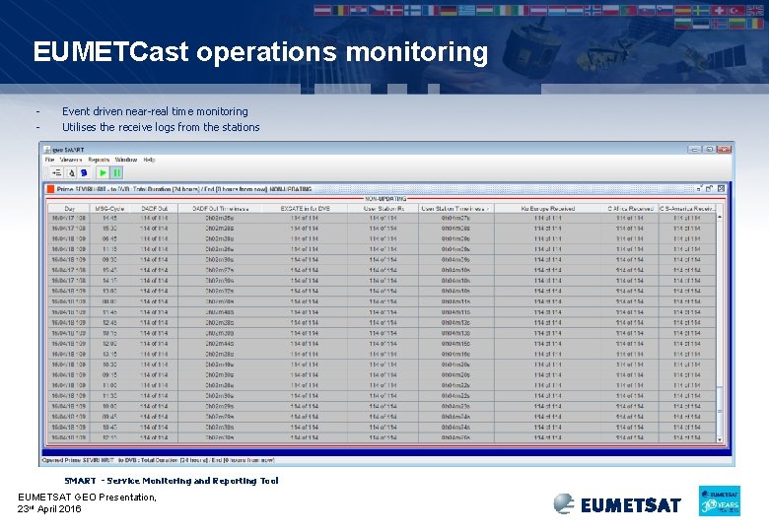Sort by the Ku Europe Received column header
Image resolution: width=769 pixels, height=532 pixels.
548,209
